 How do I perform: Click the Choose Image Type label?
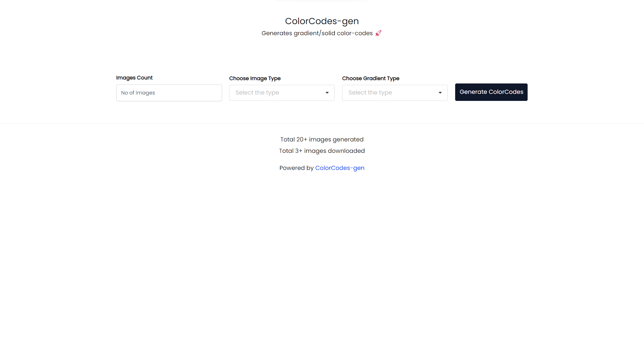point(255,78)
